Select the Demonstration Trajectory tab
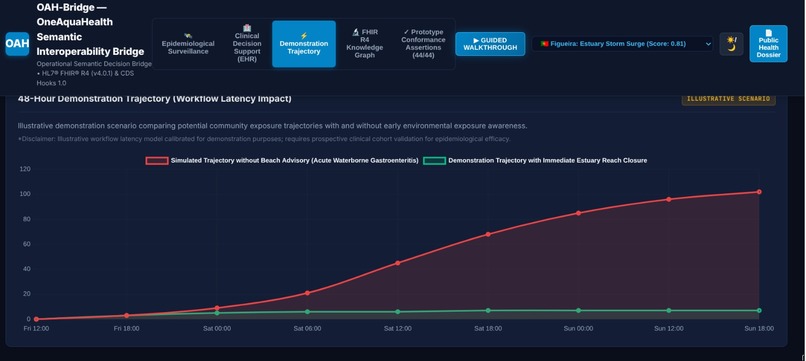 click(304, 44)
